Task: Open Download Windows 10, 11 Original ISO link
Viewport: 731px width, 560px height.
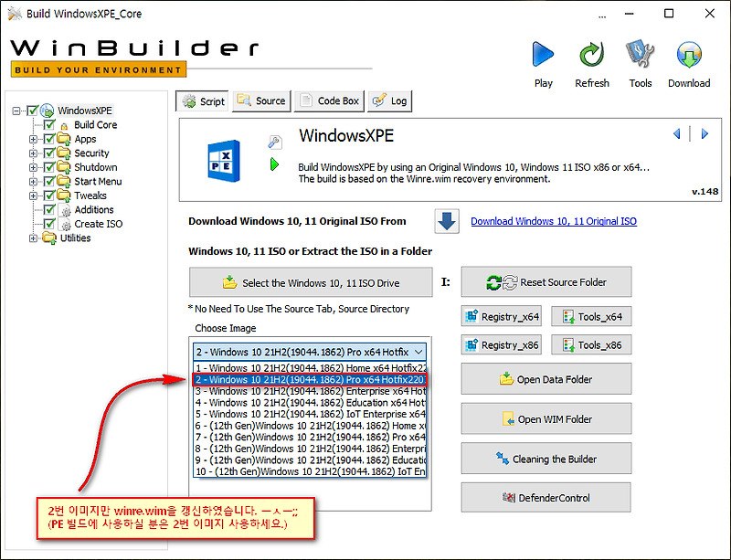Action: click(x=554, y=221)
